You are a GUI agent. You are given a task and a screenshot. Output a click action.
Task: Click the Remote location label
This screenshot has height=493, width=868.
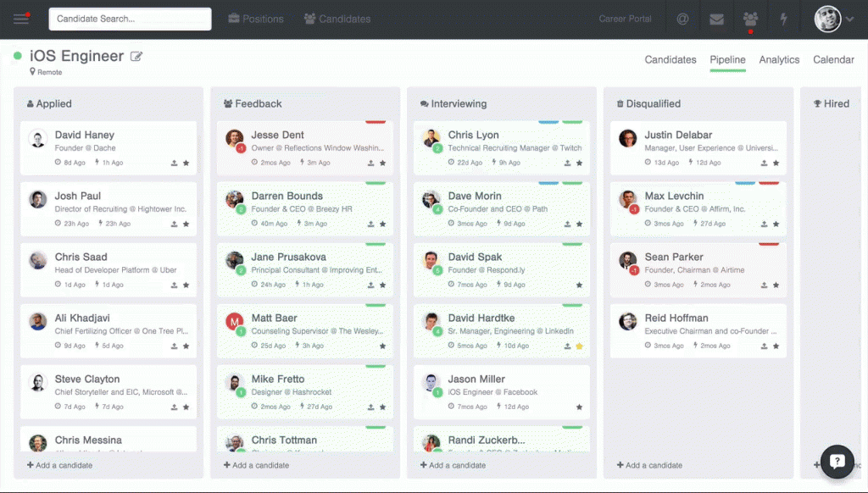click(46, 72)
